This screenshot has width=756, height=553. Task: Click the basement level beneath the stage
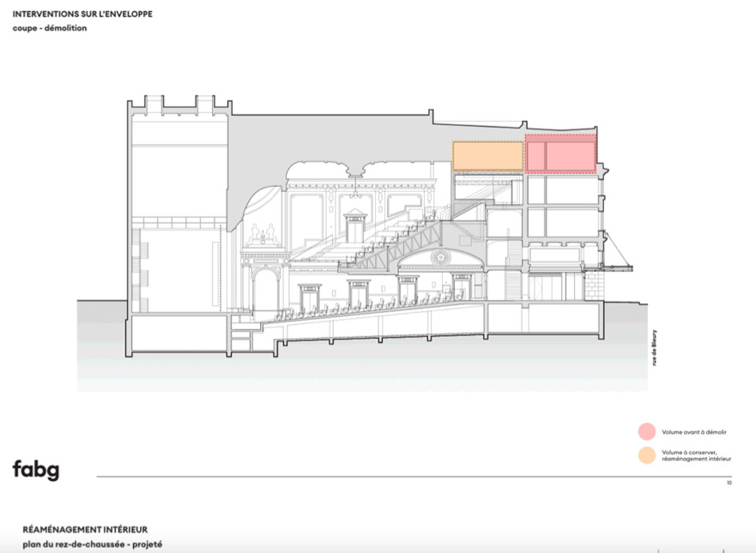(178, 334)
